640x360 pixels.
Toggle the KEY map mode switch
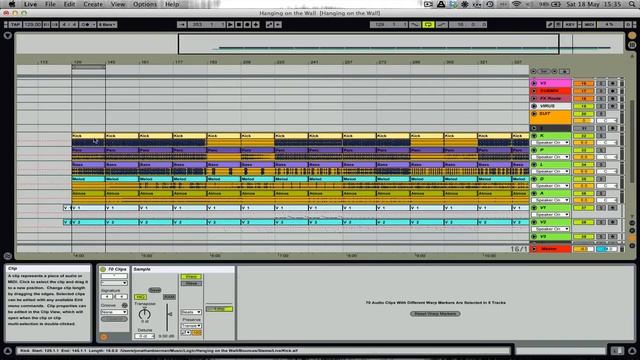(569, 24)
